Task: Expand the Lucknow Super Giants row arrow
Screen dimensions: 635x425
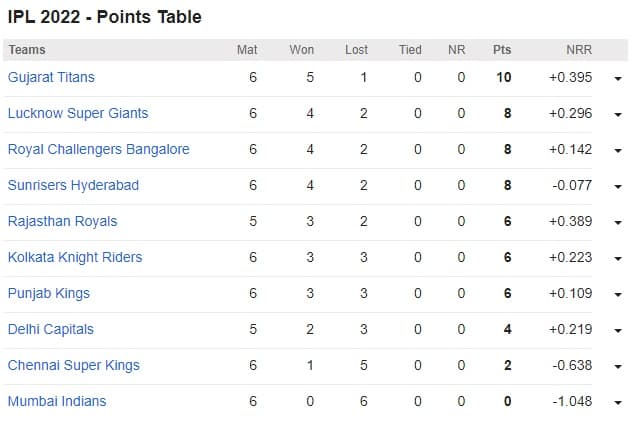Action: pos(618,115)
